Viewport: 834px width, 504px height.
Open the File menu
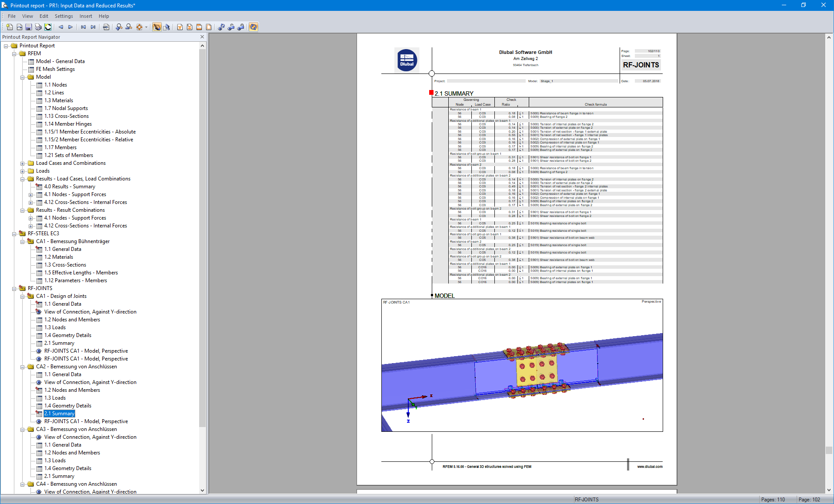tap(12, 16)
